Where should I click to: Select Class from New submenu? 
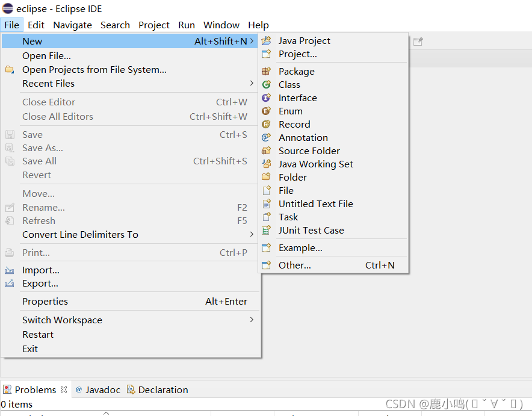coord(333,84)
